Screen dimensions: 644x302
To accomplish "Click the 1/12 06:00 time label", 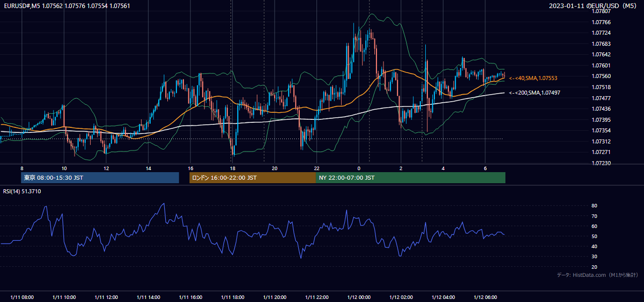I will point(485,297).
